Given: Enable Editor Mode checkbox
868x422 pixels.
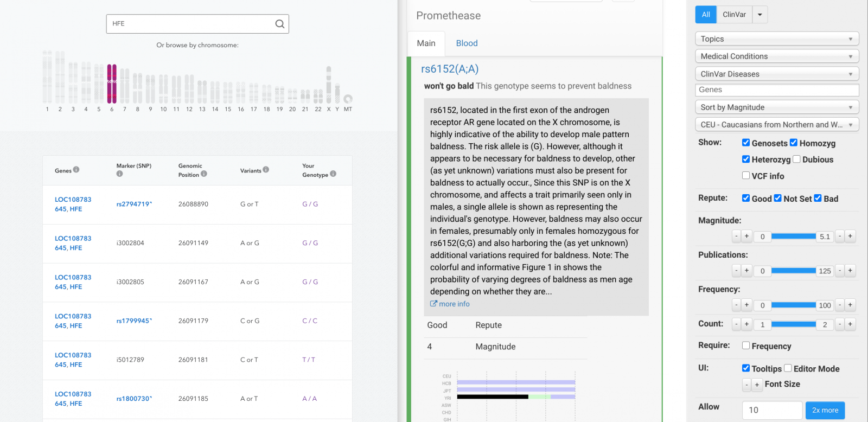Looking at the screenshot, I should 788,368.
